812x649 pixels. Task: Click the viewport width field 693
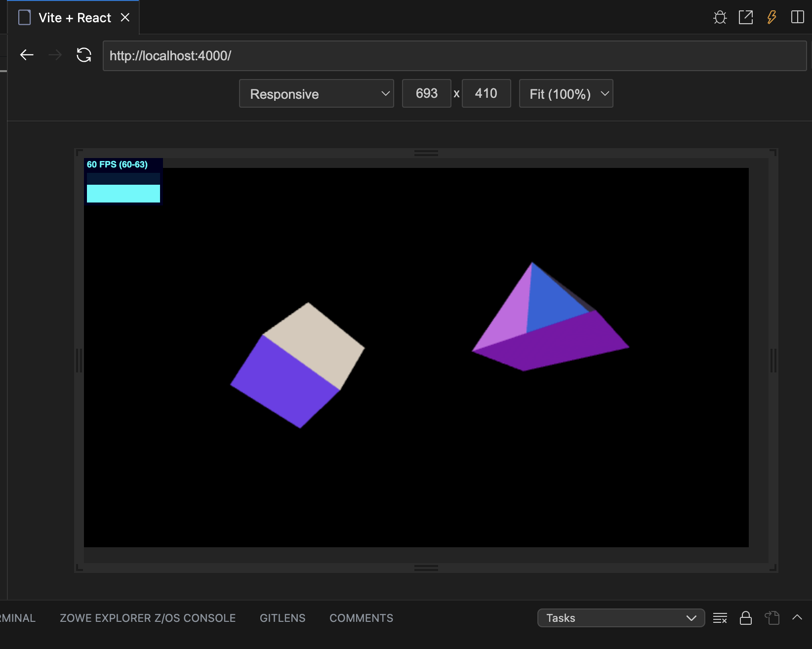[x=427, y=93]
